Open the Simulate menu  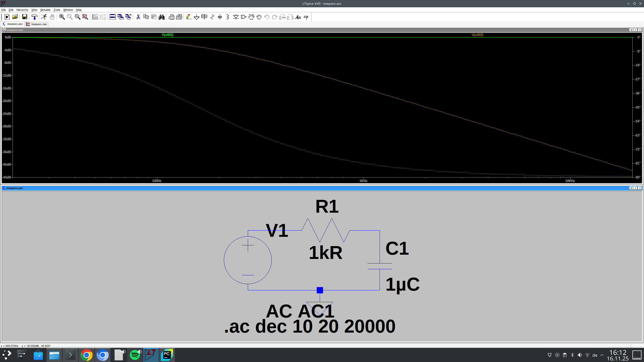pyautogui.click(x=45, y=10)
